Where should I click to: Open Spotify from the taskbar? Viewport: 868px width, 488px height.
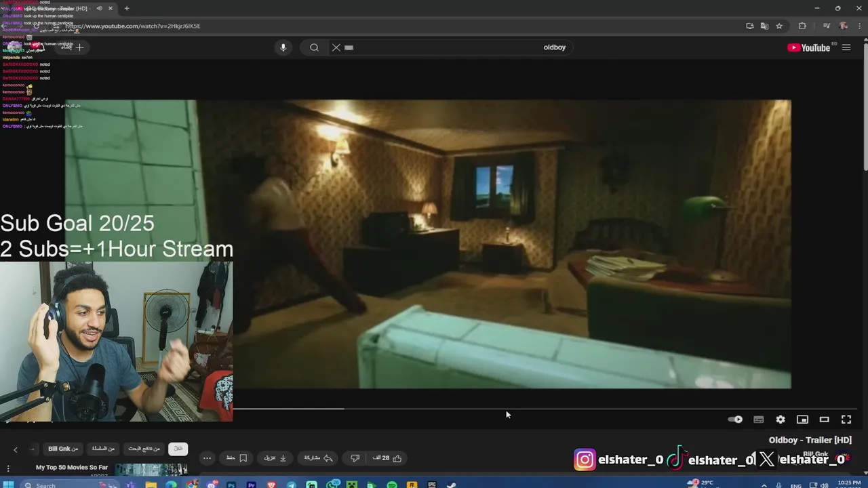[392, 485]
